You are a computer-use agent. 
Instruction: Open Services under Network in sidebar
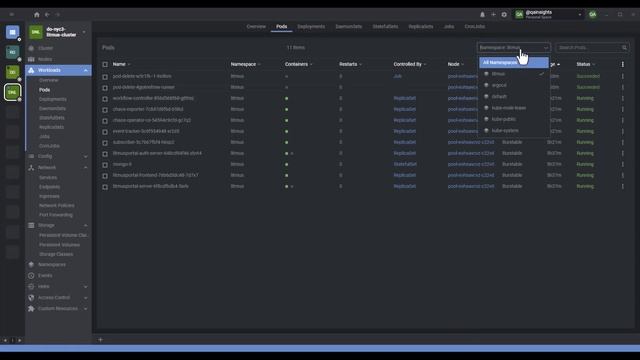coord(48,178)
